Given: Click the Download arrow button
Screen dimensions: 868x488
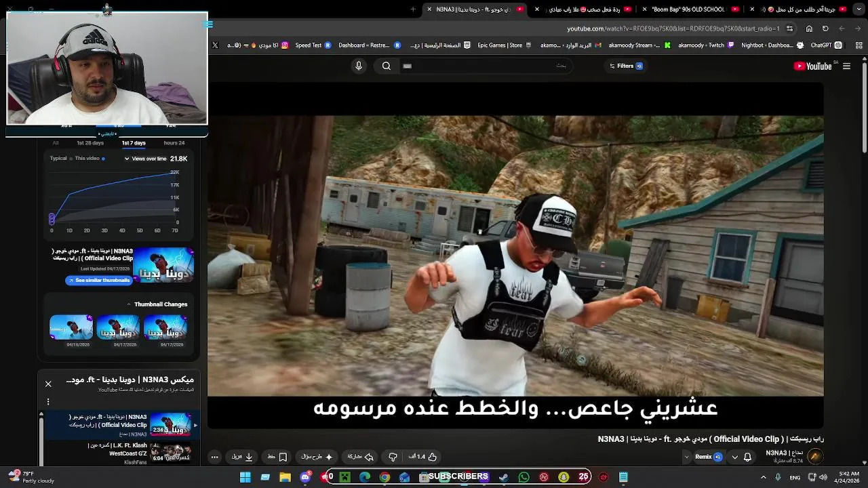Looking at the screenshot, I should point(242,457).
